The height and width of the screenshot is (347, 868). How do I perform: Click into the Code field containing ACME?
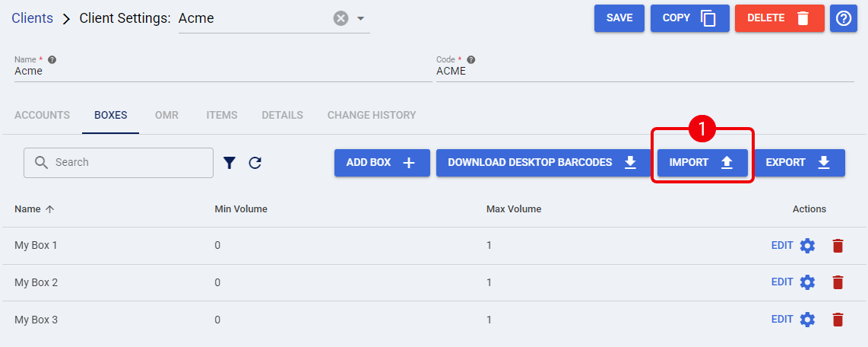click(645, 72)
